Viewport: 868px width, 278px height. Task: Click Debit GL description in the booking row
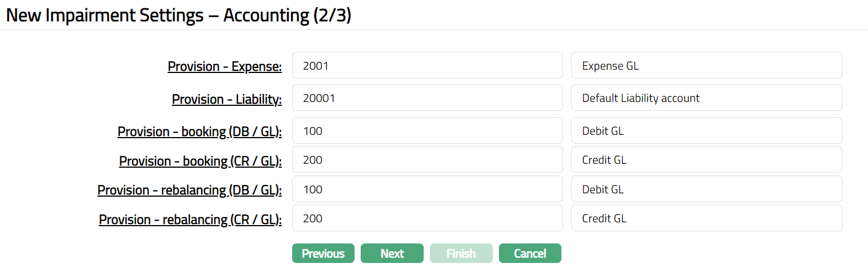706,131
